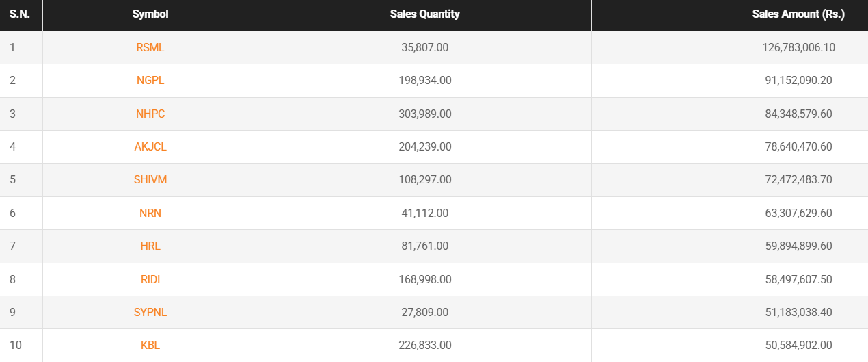Image resolution: width=868 pixels, height=362 pixels.
Task: Open AKJCL stock details link
Action: [x=150, y=146]
